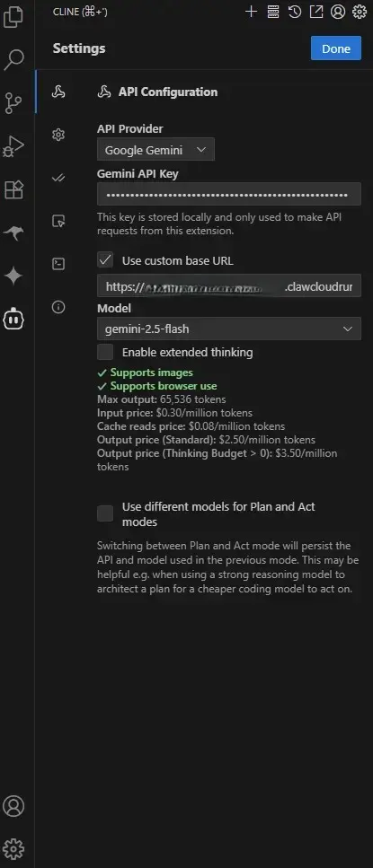Open the Terminal settings tab

[x=58, y=264]
